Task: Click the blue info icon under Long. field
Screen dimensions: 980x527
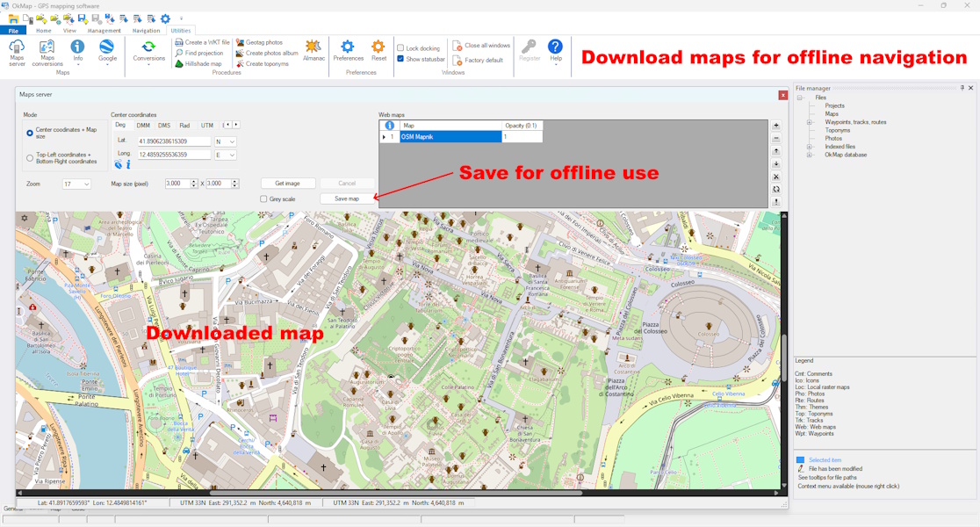Action: (x=128, y=165)
